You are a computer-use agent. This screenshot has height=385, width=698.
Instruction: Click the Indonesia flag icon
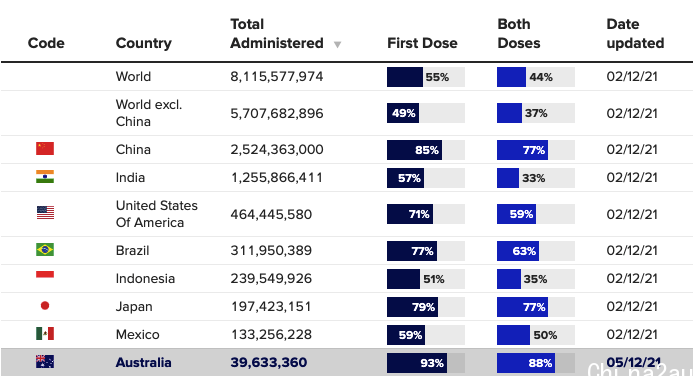[45, 277]
